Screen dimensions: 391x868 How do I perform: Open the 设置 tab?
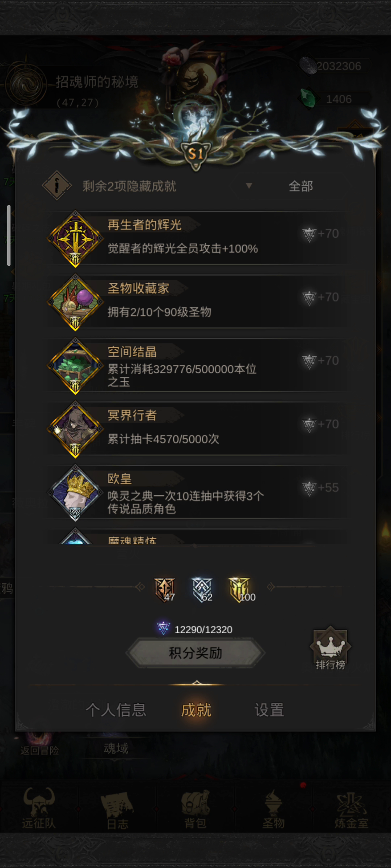point(269,710)
